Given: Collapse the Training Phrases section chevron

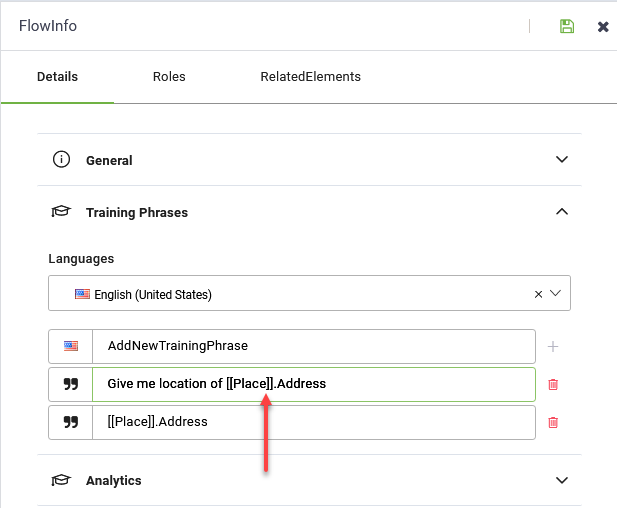Looking at the screenshot, I should pos(562,211).
